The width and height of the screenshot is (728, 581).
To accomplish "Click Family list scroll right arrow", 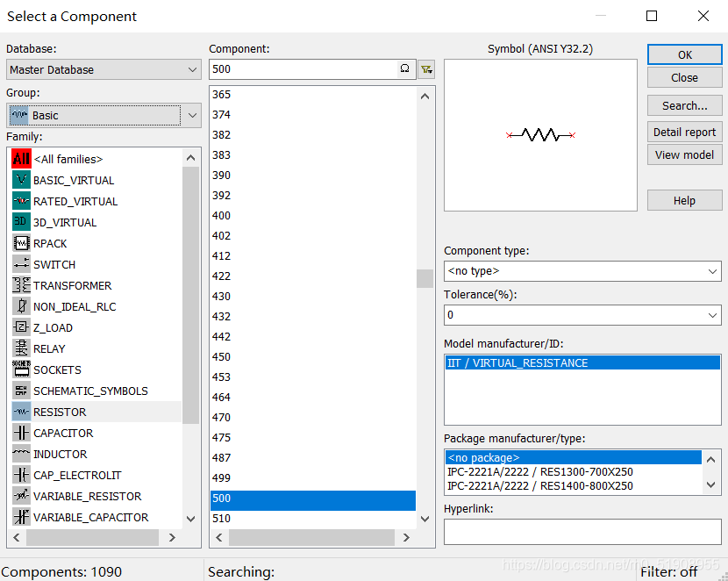I will tap(172, 537).
